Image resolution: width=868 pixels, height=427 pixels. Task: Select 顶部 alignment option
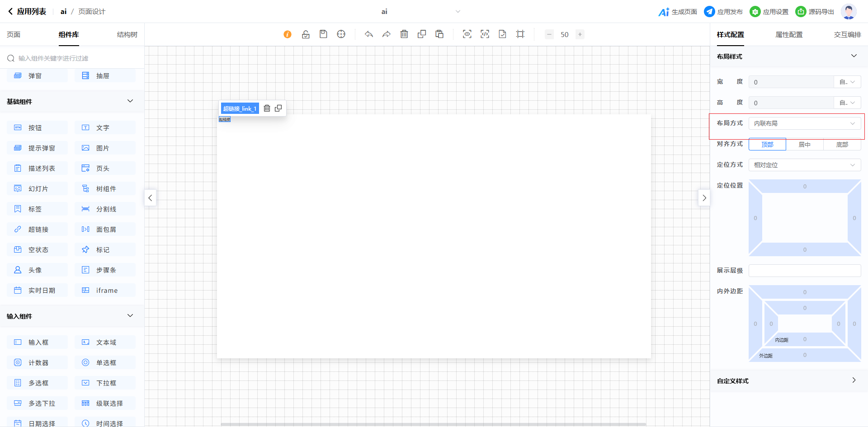coord(767,145)
